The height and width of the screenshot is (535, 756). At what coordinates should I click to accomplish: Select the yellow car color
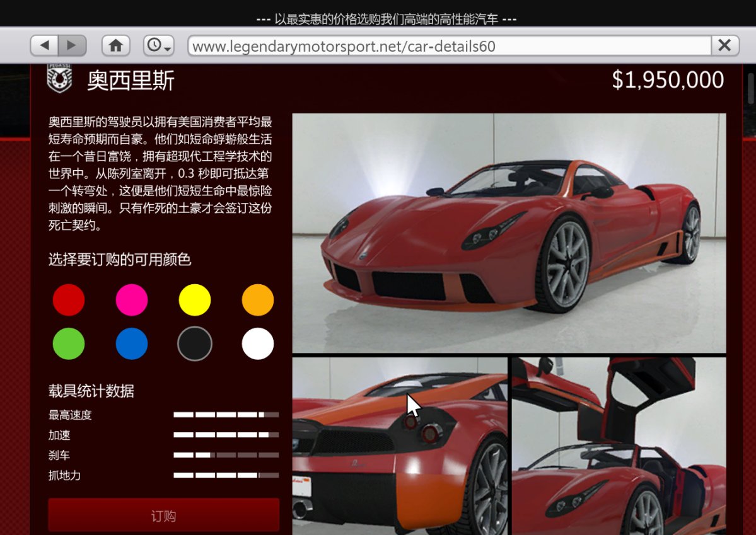coord(195,300)
